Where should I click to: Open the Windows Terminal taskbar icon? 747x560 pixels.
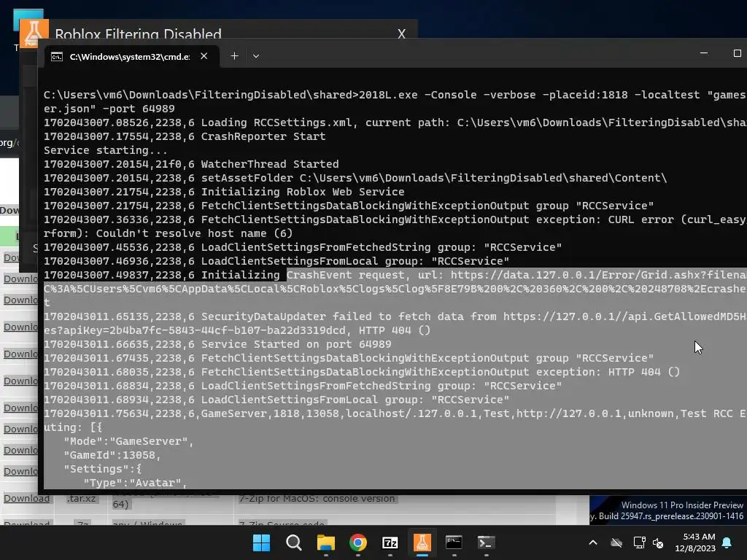[x=486, y=542]
